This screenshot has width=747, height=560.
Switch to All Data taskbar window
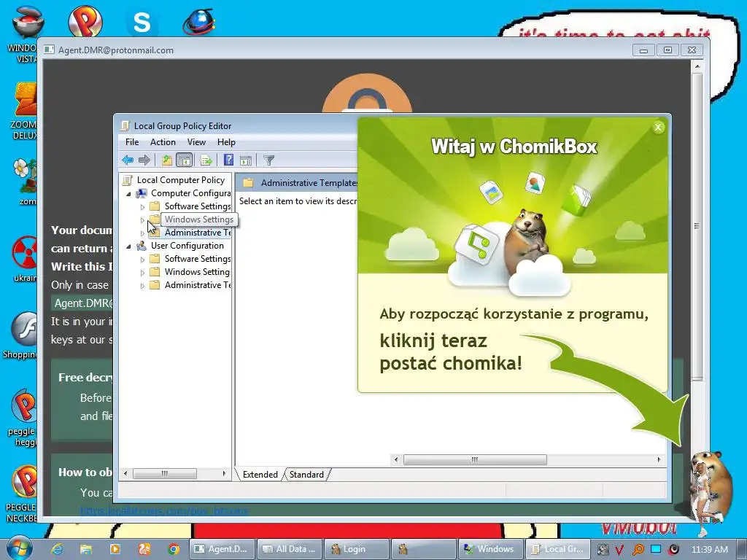[x=290, y=549]
